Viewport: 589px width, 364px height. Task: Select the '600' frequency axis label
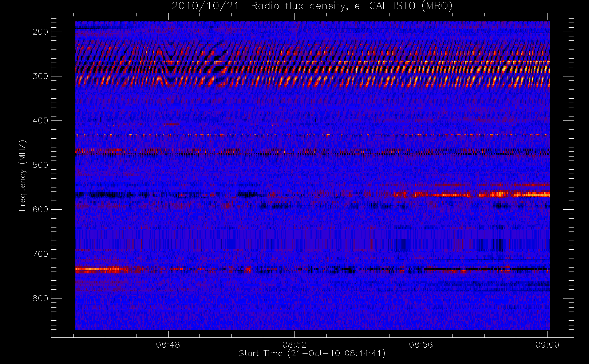[40, 209]
